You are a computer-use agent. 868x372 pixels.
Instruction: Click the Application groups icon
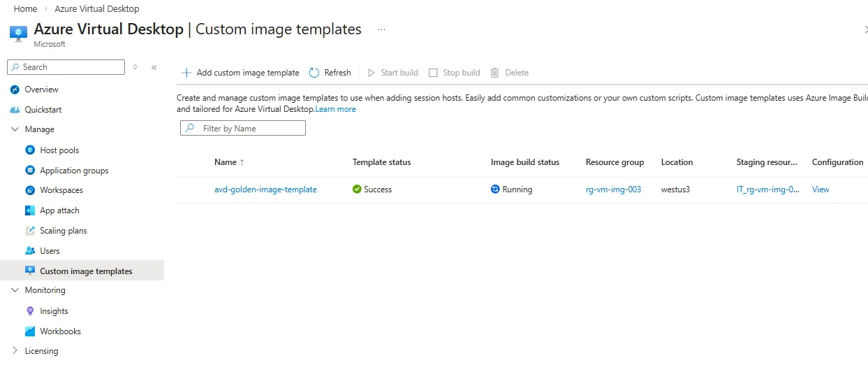30,171
